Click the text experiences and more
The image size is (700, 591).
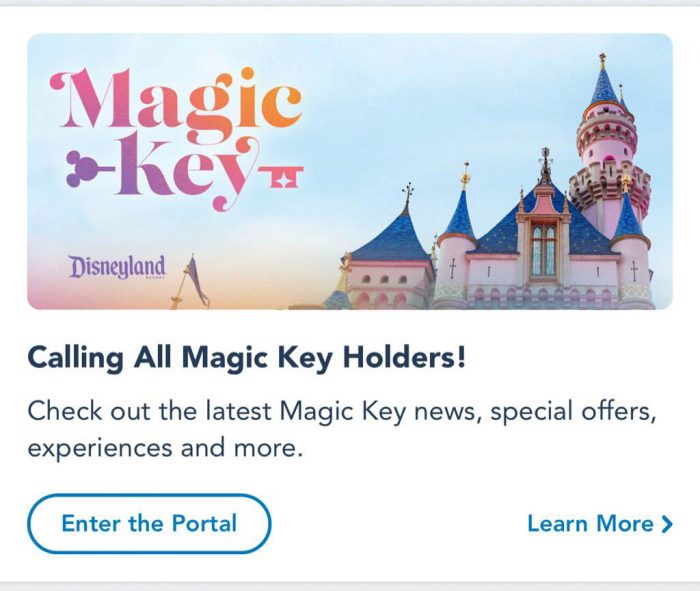pyautogui.click(x=165, y=448)
